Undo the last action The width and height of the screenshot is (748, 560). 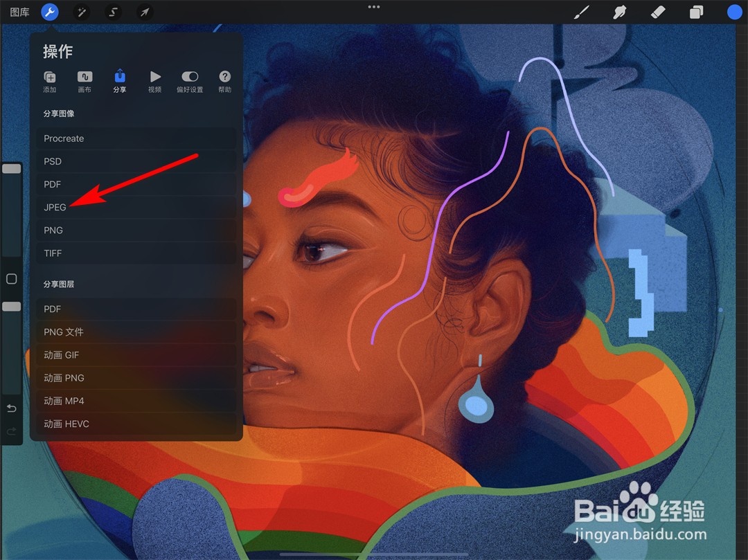point(12,408)
